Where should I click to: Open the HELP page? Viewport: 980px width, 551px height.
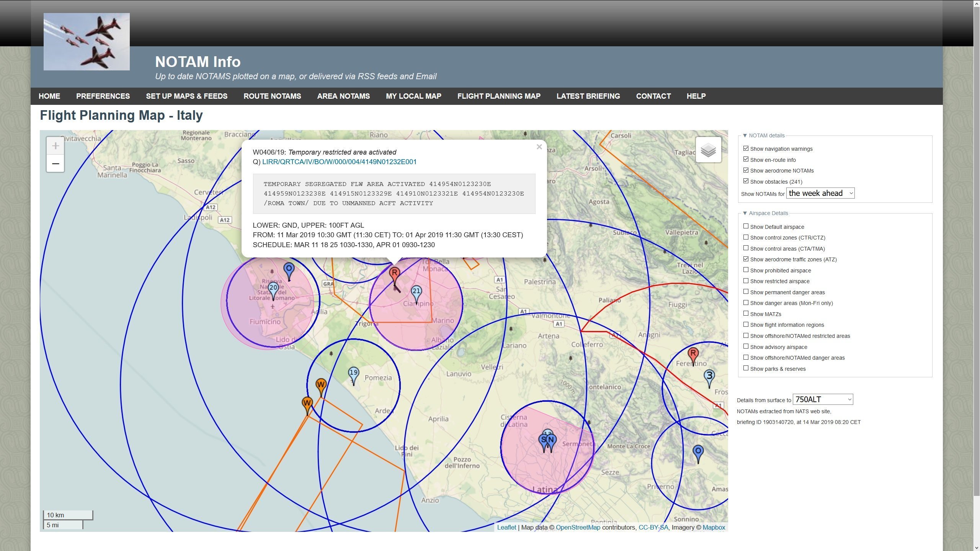(x=696, y=96)
